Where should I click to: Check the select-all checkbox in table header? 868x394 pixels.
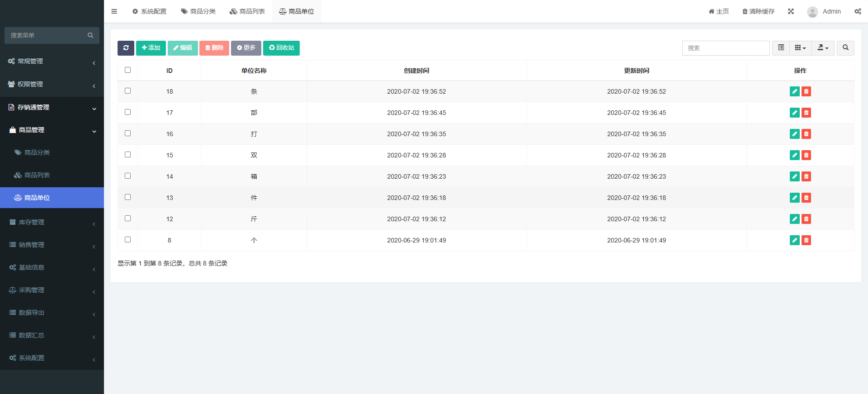128,70
